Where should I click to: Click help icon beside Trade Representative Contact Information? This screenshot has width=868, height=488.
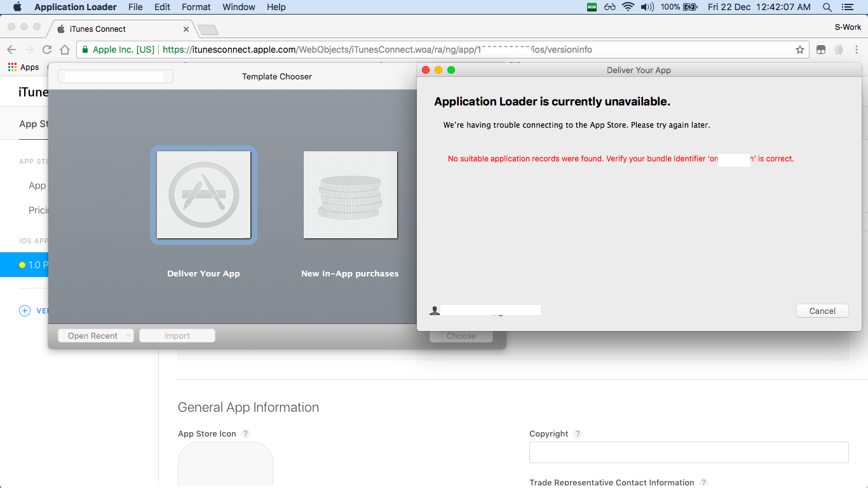pos(703,483)
